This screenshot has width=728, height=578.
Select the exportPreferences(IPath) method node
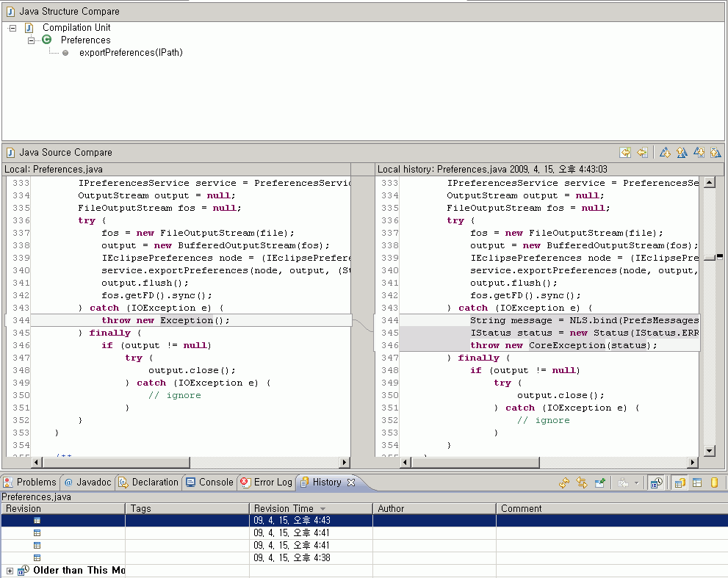tap(130, 53)
